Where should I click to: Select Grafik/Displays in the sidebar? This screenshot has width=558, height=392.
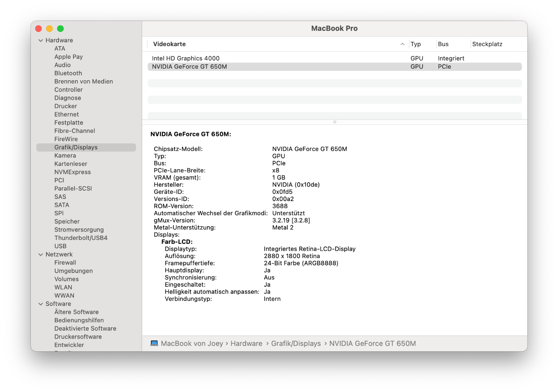pyautogui.click(x=86, y=147)
